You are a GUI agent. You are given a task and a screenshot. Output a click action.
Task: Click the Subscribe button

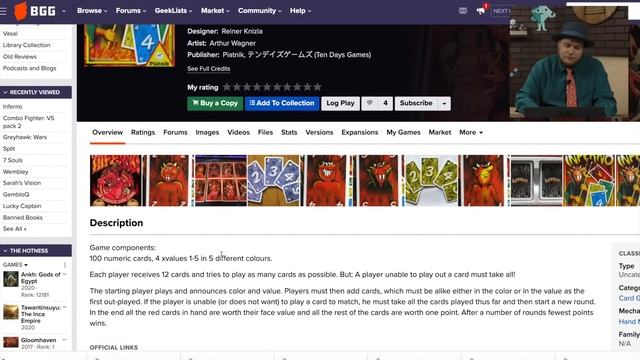416,103
